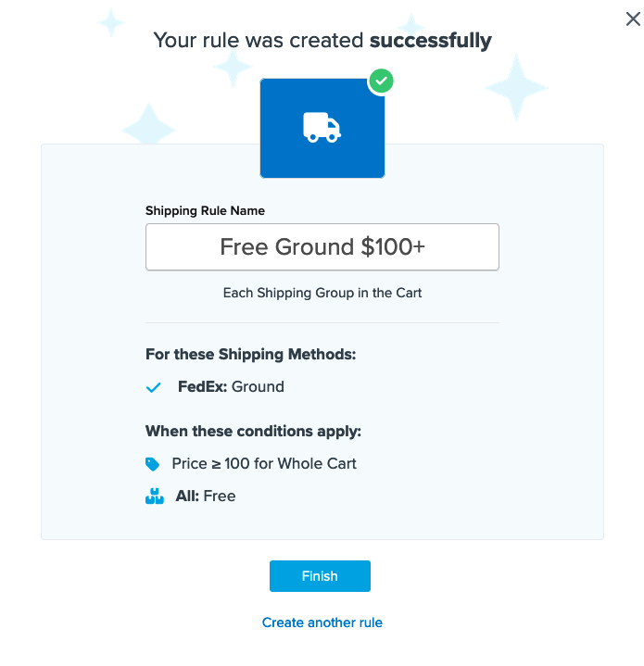Click 'Each Shipping Group in the Cart' text
This screenshot has width=644, height=666.
point(322,293)
